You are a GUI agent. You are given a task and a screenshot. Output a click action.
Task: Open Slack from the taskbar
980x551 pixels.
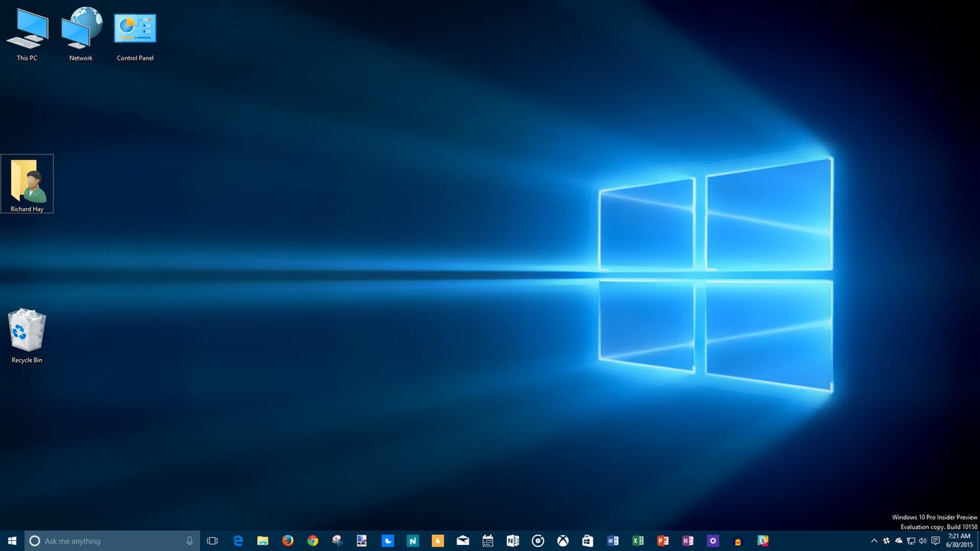click(763, 541)
